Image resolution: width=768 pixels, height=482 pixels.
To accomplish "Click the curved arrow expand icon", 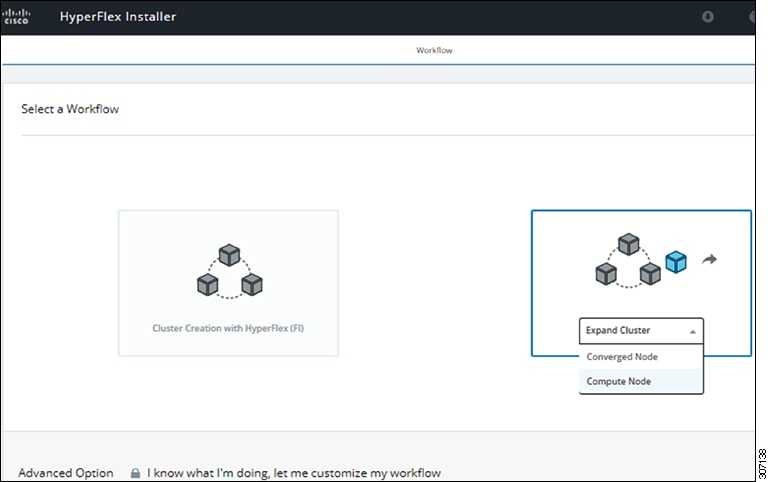I will click(709, 259).
